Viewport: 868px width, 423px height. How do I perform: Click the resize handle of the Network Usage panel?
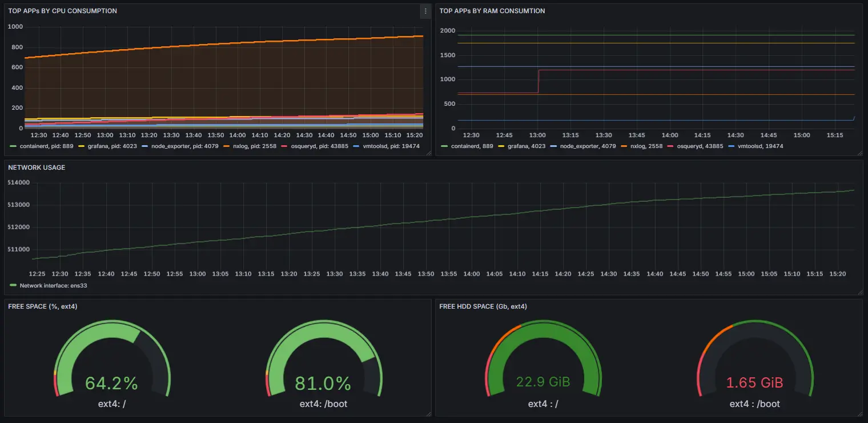click(859, 292)
